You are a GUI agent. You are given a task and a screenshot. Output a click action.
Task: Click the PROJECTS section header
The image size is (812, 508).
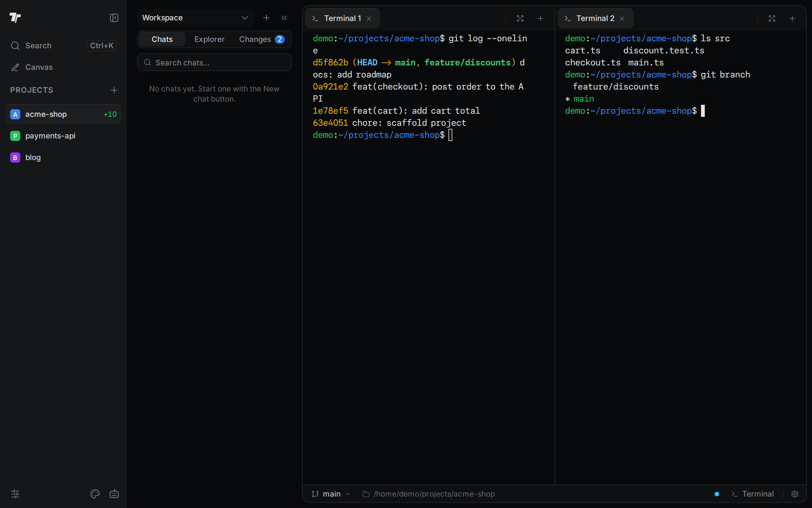(x=31, y=90)
